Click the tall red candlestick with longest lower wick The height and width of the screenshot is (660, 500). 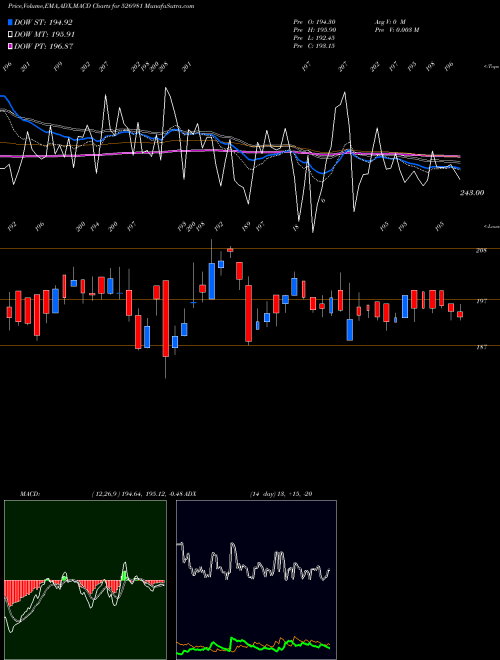[x=166, y=318]
